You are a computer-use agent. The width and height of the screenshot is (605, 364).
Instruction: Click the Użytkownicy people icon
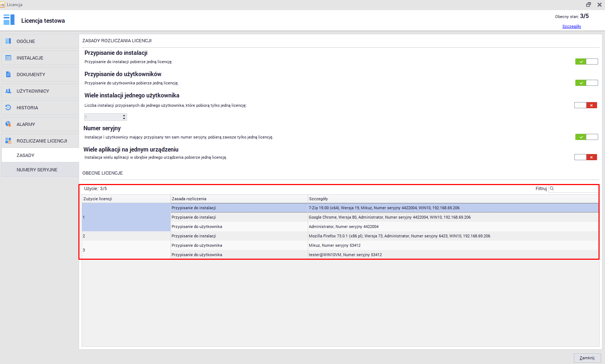[8, 91]
